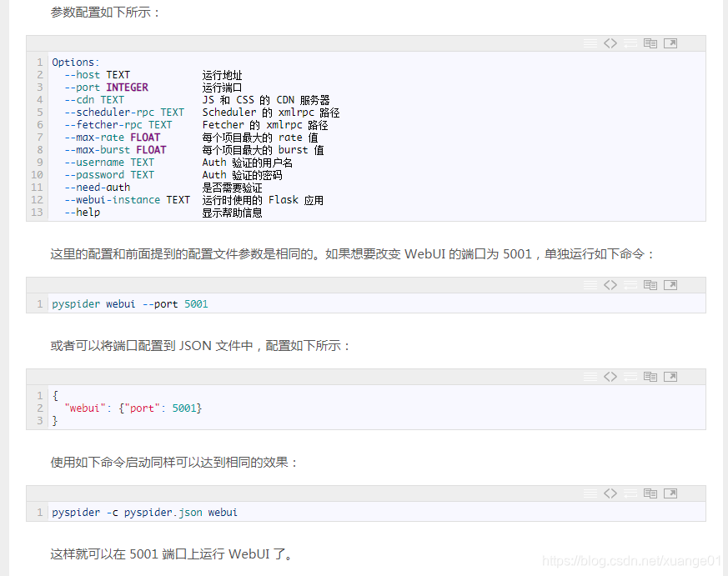This screenshot has height=576, width=728.
Task: Open Options code block in new window
Action: tap(670, 43)
